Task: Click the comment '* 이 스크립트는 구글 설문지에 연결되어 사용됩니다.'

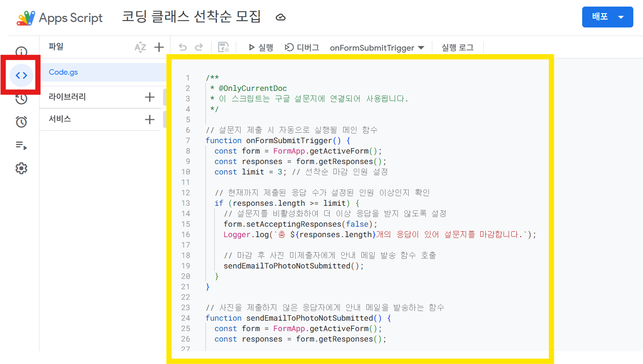Action: tap(309, 99)
